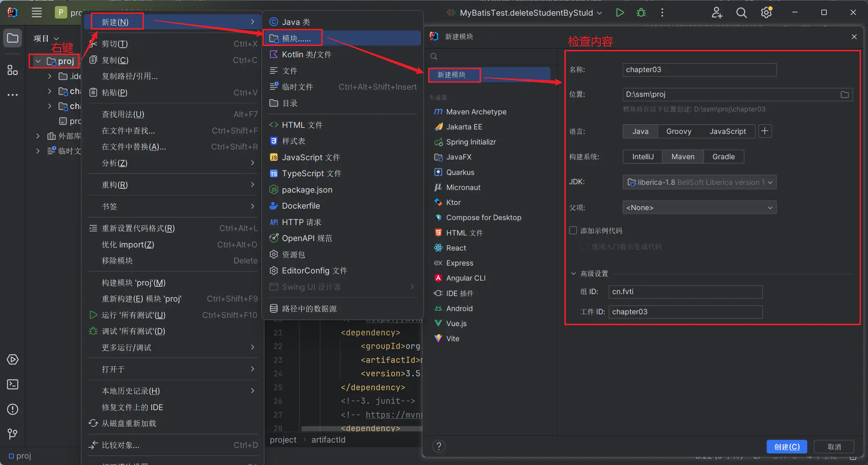Click the 组 ID cn.fvti input field
Viewport: 868px width, 465px height.
[685, 292]
